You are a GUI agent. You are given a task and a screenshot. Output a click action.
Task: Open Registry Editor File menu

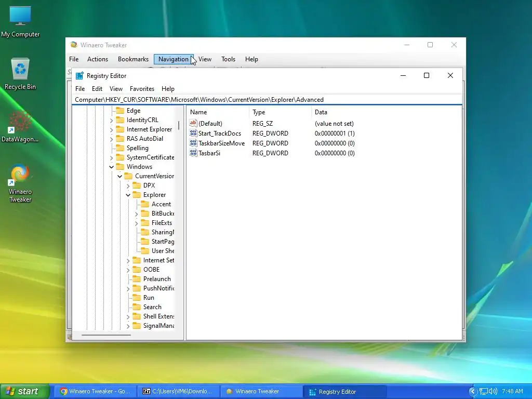pyautogui.click(x=80, y=88)
